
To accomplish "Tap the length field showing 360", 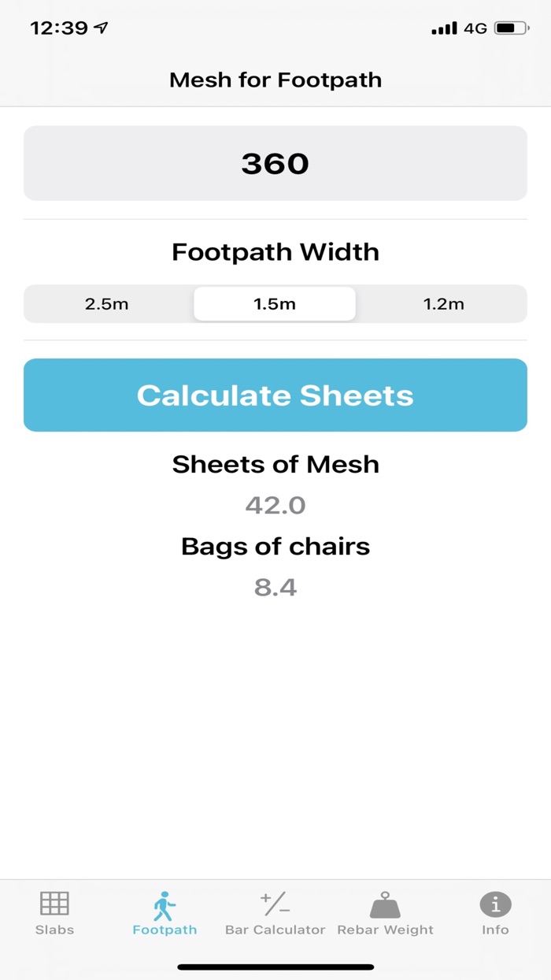I will pyautogui.click(x=275, y=163).
